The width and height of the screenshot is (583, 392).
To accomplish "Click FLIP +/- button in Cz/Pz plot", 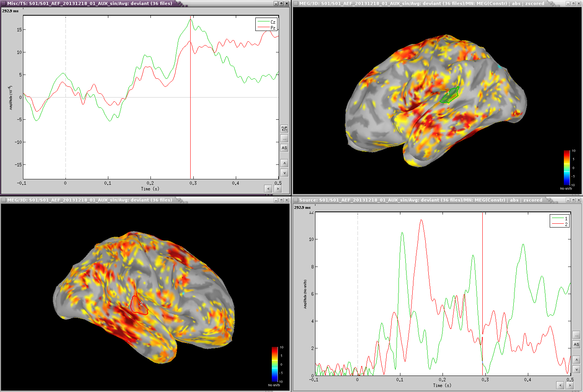I will click(x=284, y=129).
